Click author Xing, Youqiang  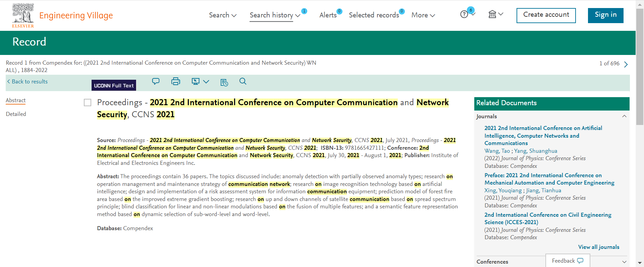[503, 190]
